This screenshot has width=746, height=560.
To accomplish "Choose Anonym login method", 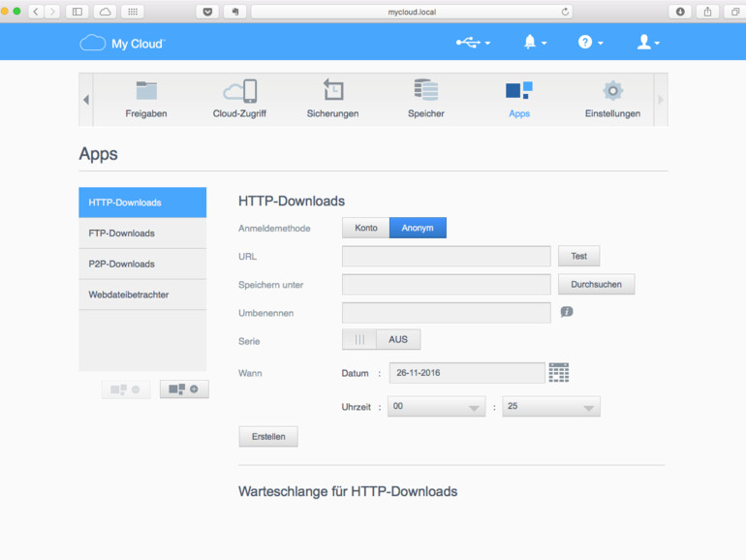I will [418, 228].
